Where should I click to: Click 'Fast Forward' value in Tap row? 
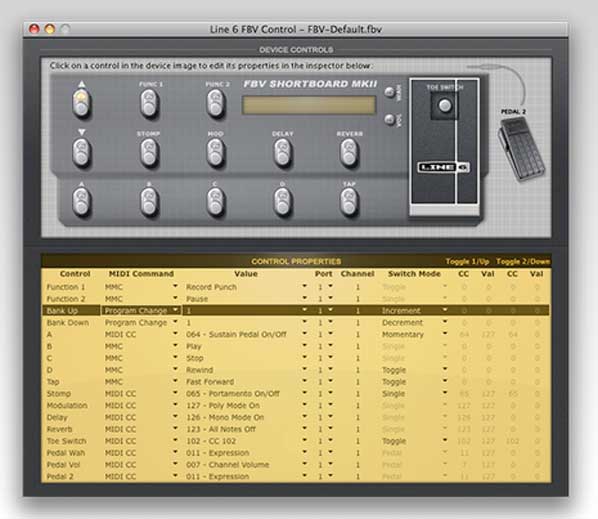coord(210,382)
